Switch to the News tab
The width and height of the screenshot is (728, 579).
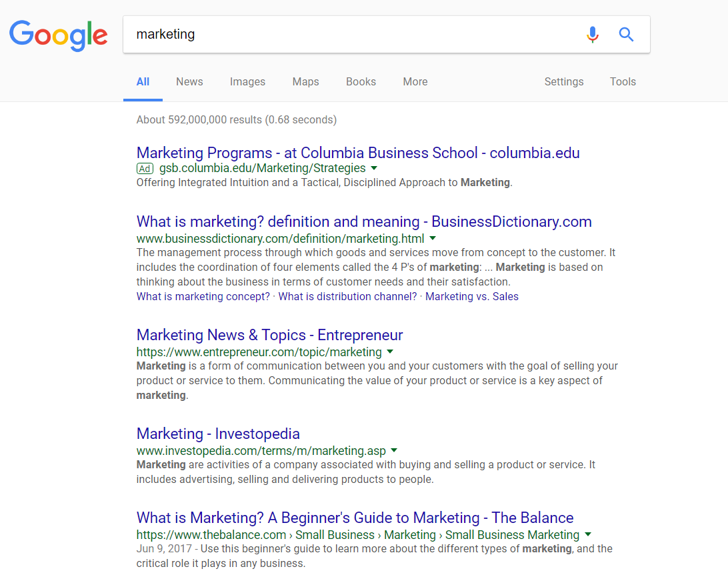189,82
